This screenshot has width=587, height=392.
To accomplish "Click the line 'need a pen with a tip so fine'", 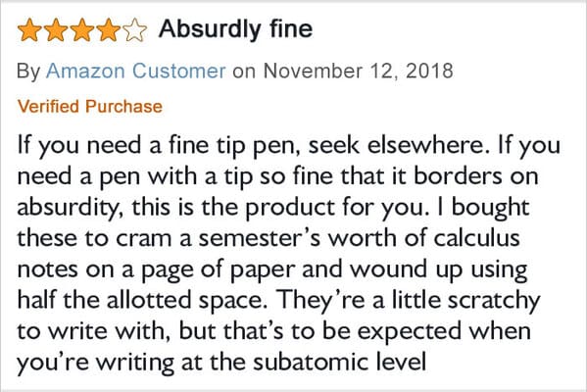I will (277, 176).
